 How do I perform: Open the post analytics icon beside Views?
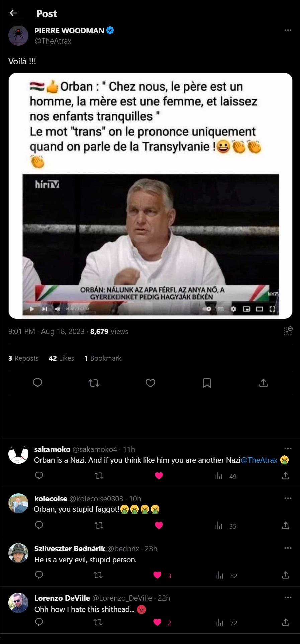coord(288,331)
